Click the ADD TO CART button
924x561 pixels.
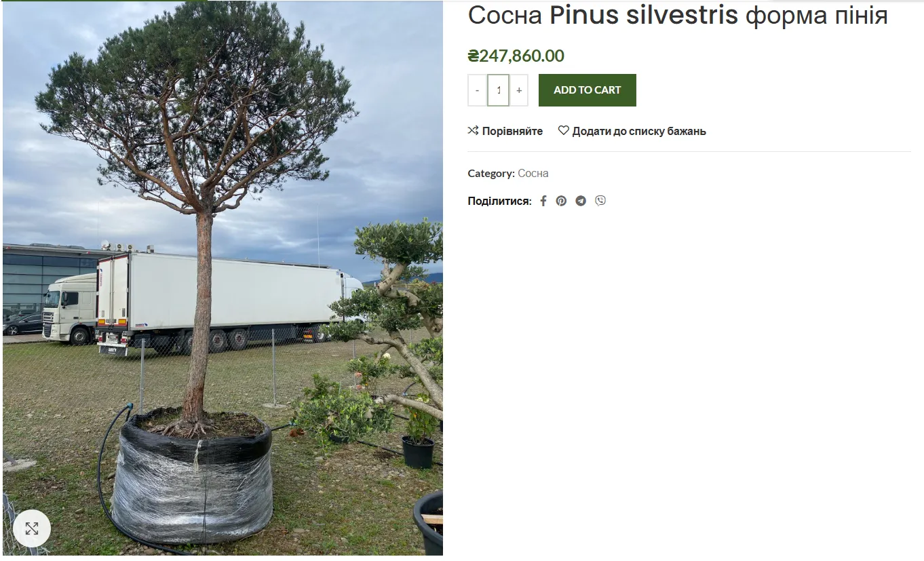588,90
